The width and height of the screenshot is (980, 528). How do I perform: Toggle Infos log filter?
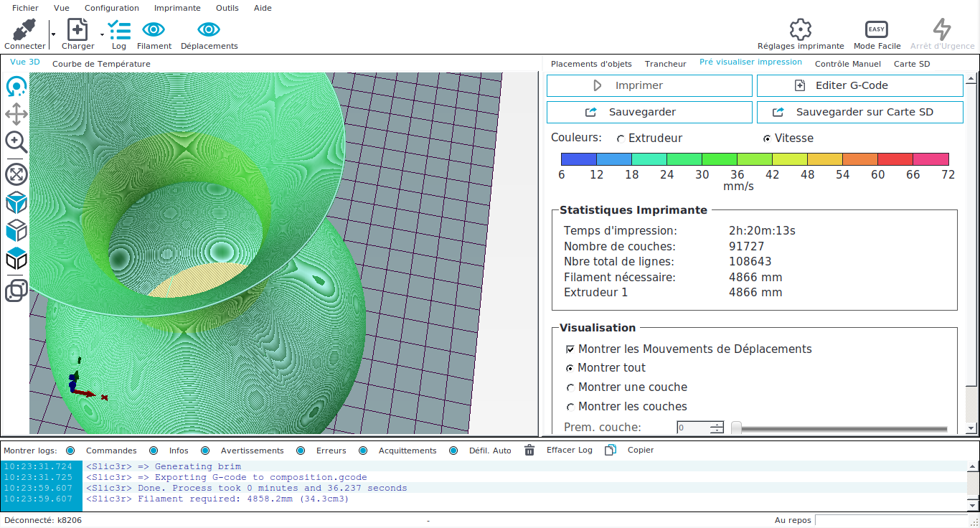pyautogui.click(x=154, y=451)
